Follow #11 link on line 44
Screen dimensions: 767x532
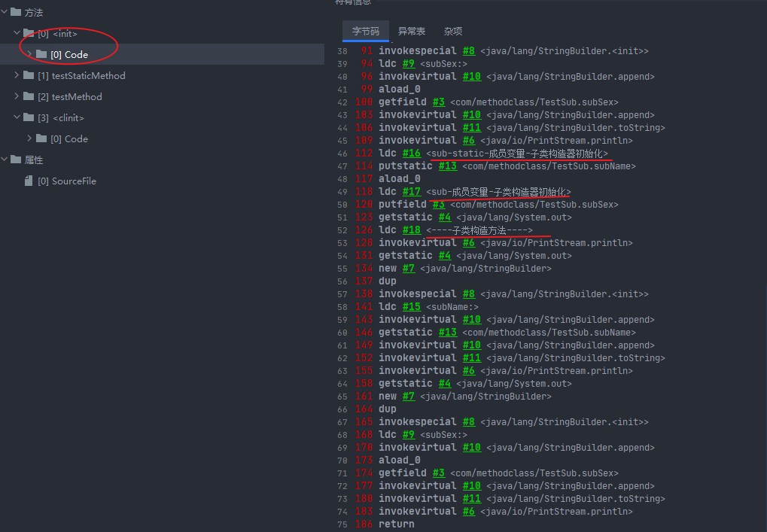click(471, 128)
